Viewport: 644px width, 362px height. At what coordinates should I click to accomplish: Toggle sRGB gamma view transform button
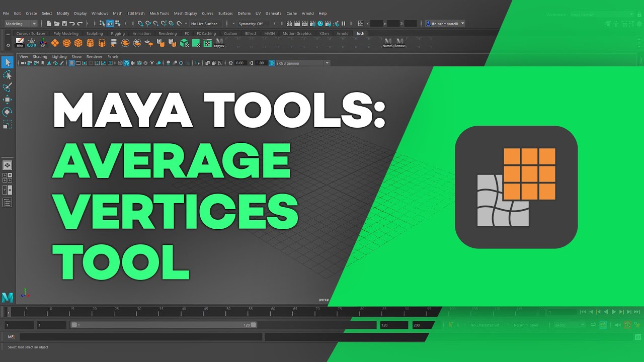(272, 63)
